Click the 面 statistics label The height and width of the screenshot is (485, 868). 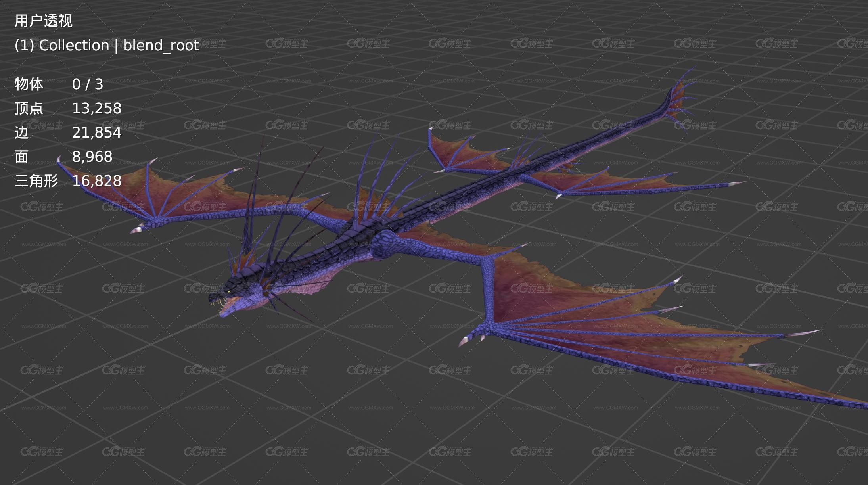click(21, 157)
